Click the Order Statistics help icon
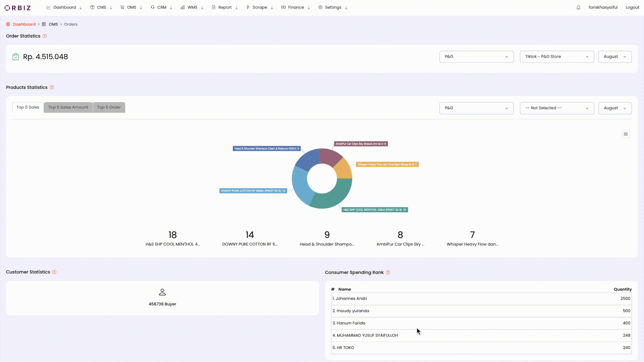Viewport: 644px width, 362px height. click(x=45, y=36)
